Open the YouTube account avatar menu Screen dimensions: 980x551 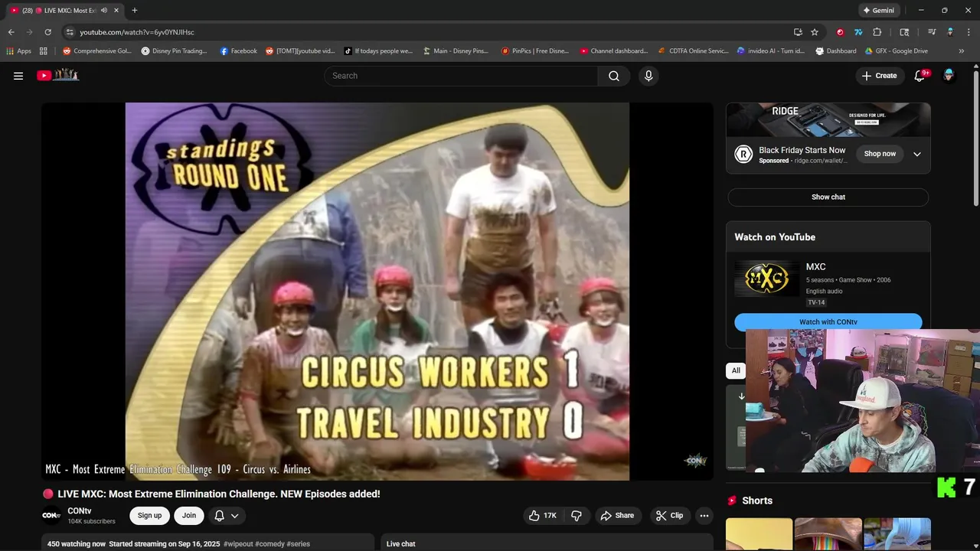(949, 76)
